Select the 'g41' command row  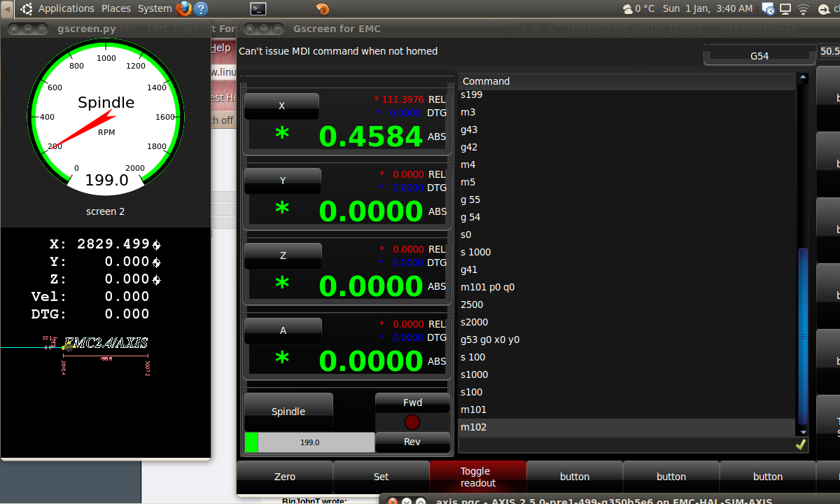(627, 269)
